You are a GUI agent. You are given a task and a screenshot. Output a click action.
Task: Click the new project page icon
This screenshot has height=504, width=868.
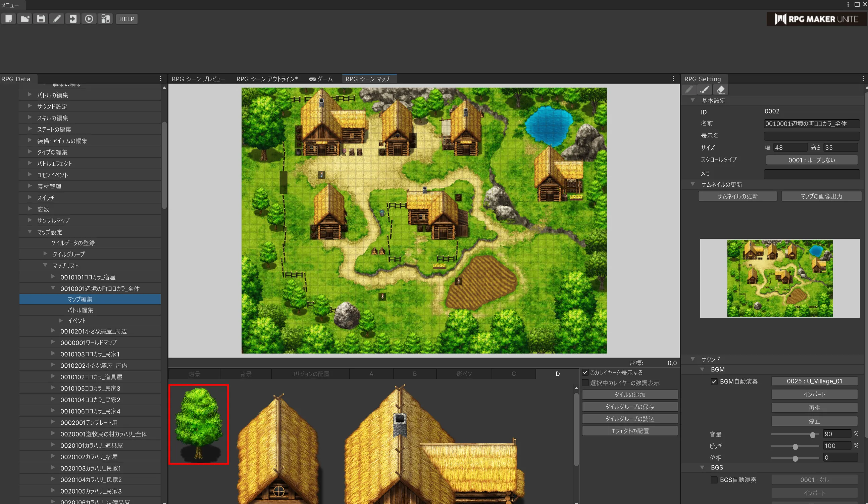pos(9,18)
